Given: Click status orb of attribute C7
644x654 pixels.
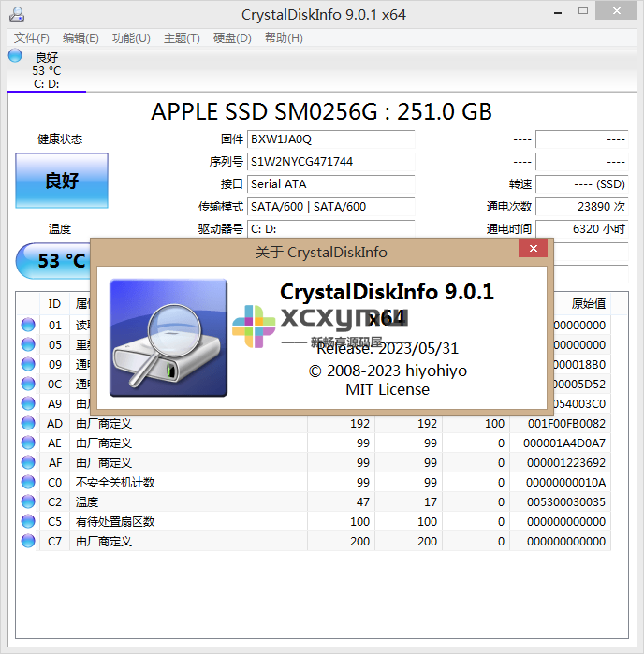Looking at the screenshot, I should point(28,541).
